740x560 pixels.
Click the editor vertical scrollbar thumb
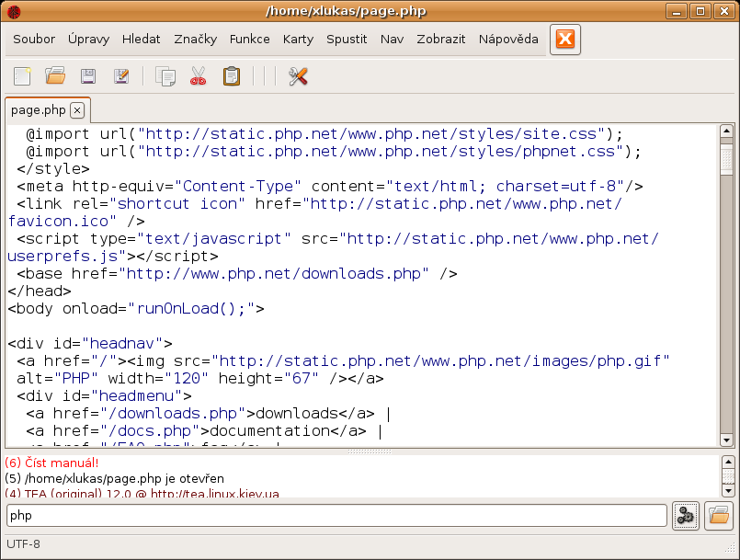726,159
